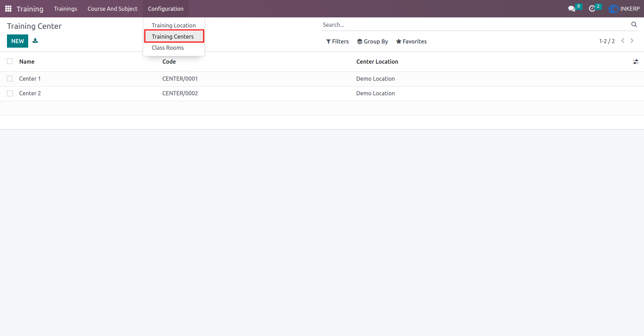Open the Center 1 record
This screenshot has width=644, height=336.
(x=30, y=79)
